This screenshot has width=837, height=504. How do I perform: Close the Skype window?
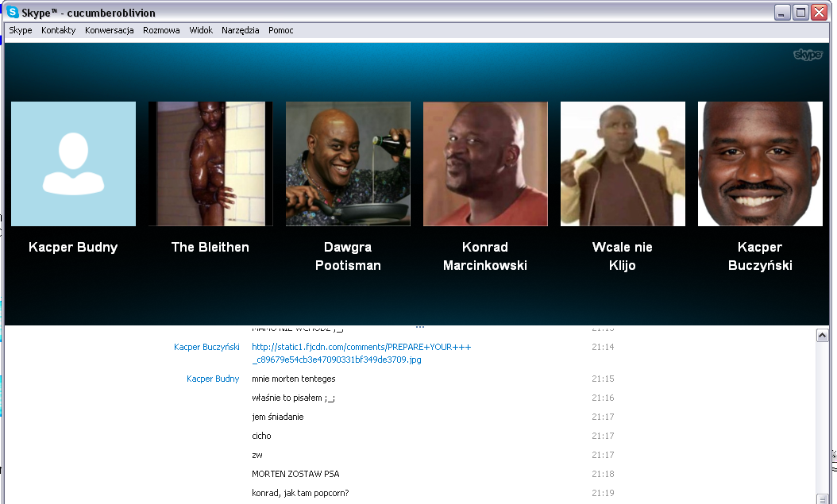point(819,12)
